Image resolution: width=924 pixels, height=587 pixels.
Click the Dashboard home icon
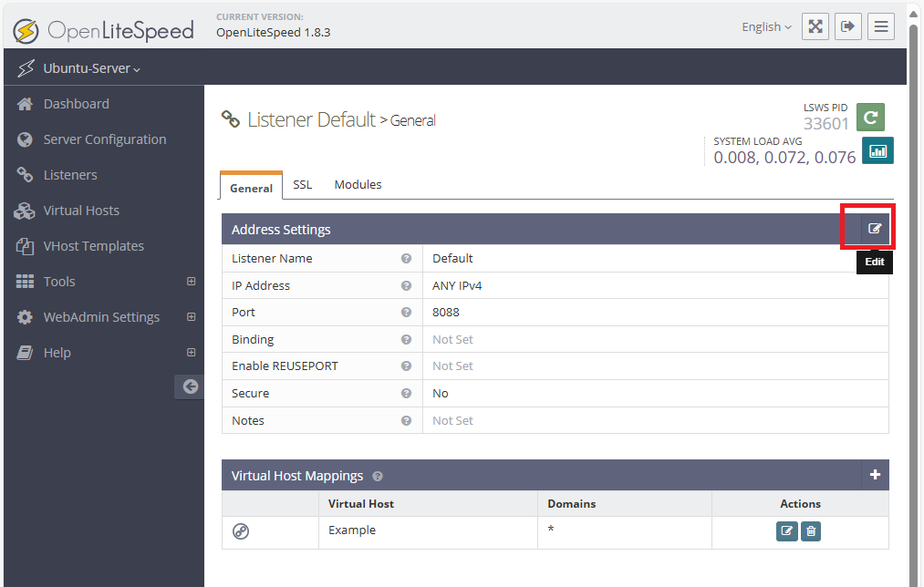[25, 104]
